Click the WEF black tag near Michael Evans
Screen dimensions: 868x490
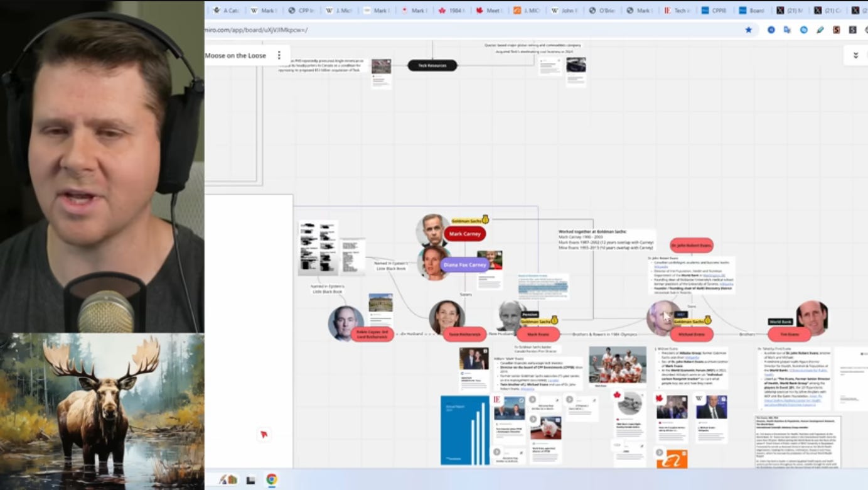pos(681,314)
